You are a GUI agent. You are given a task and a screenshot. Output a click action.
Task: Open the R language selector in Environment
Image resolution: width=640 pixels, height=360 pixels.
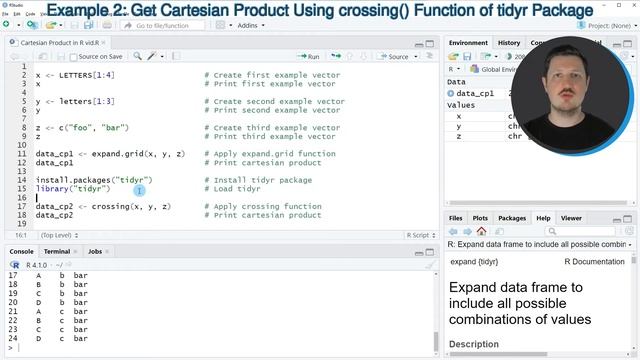[454, 69]
